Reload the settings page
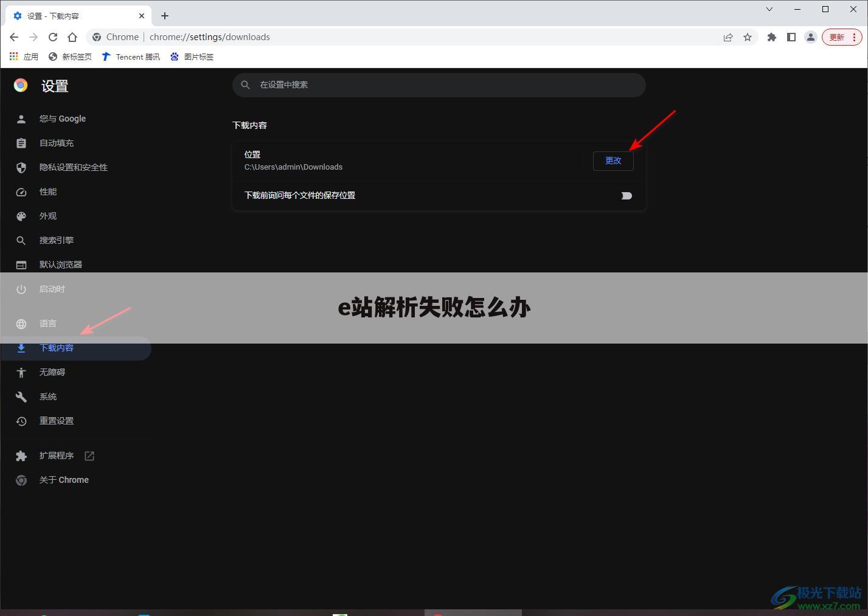The width and height of the screenshot is (868, 616). 53,37
